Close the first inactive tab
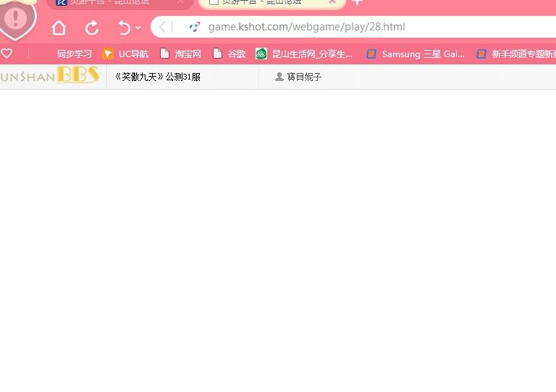The height and width of the screenshot is (392, 556). (180, 1)
